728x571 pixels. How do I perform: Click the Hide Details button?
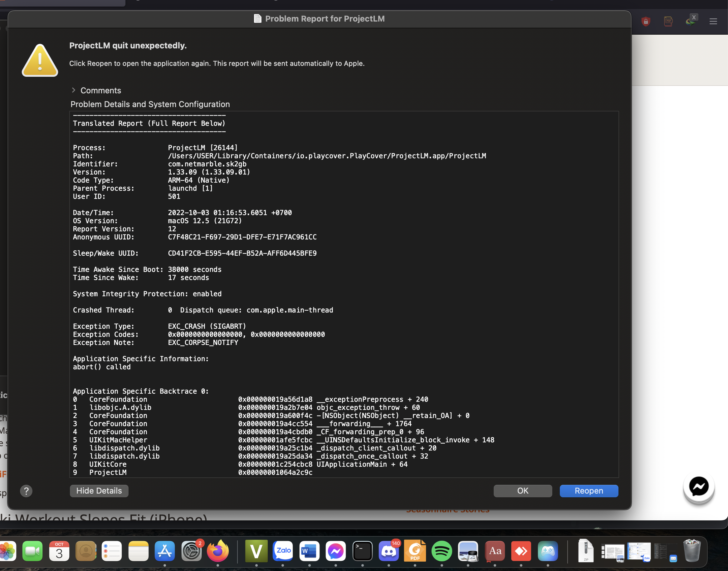tap(99, 491)
